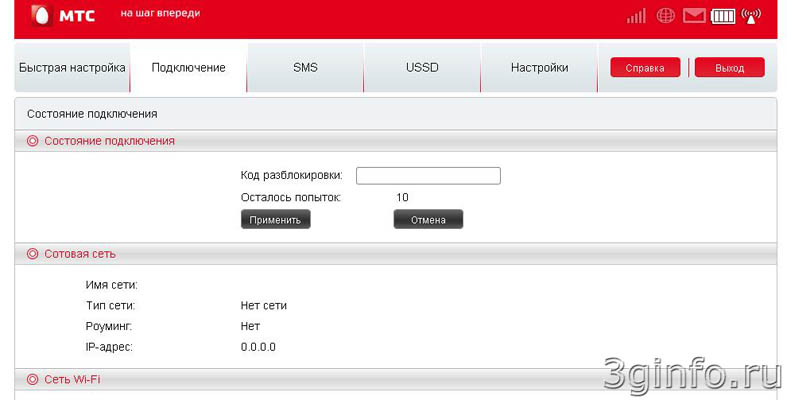Click the signal strength bars icon

click(x=636, y=16)
